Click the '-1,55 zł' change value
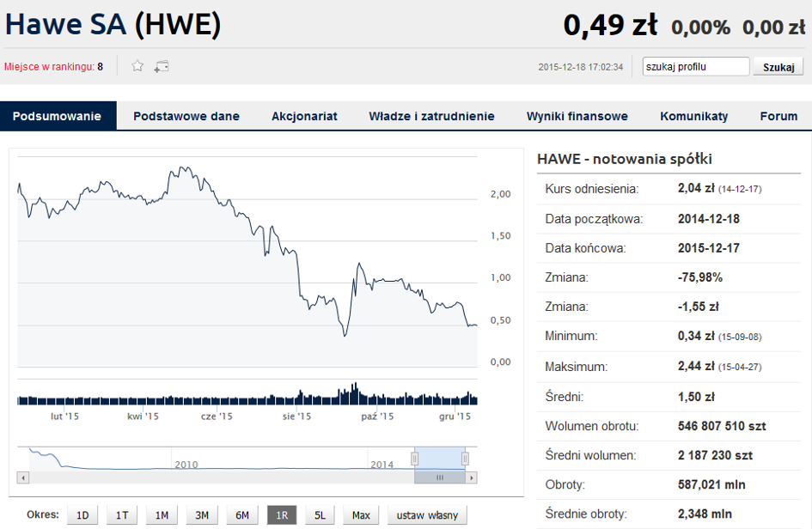Screen dimensions: 812x529 click(x=699, y=307)
